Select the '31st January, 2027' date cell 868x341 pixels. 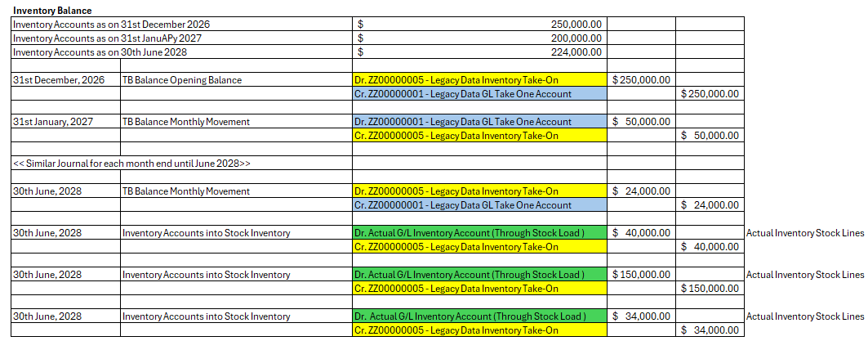53,122
